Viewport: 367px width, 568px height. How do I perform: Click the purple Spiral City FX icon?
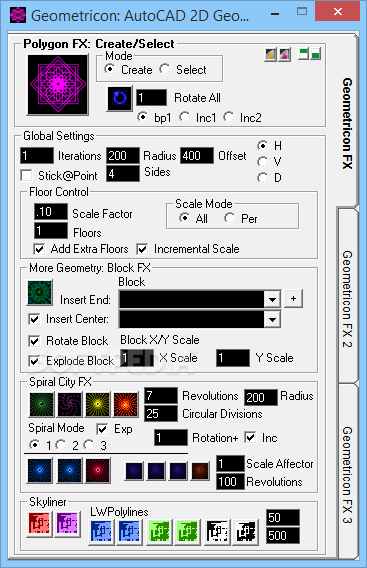(70, 404)
